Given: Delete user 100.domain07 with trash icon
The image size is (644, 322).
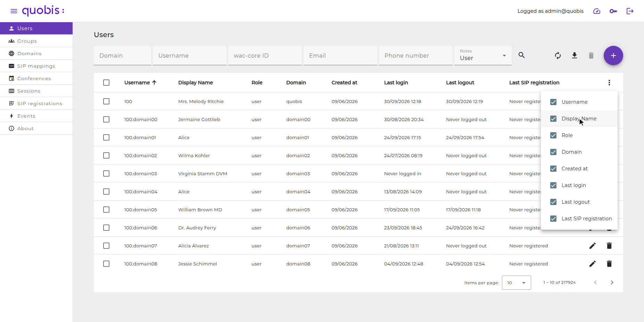Looking at the screenshot, I should tap(609, 246).
